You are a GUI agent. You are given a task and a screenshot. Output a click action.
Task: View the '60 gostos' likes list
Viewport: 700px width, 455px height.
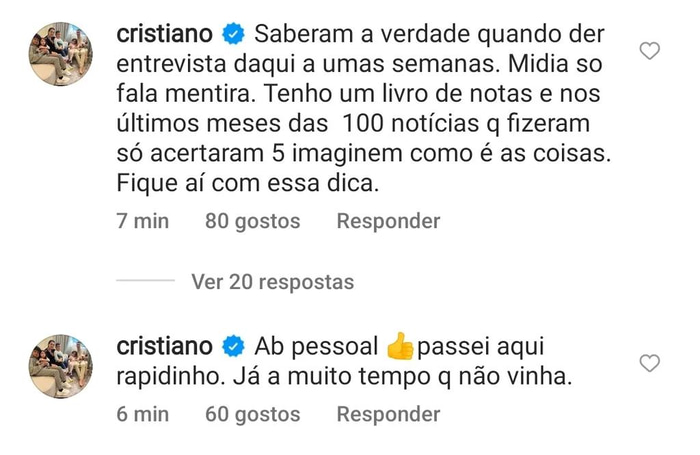(x=252, y=413)
